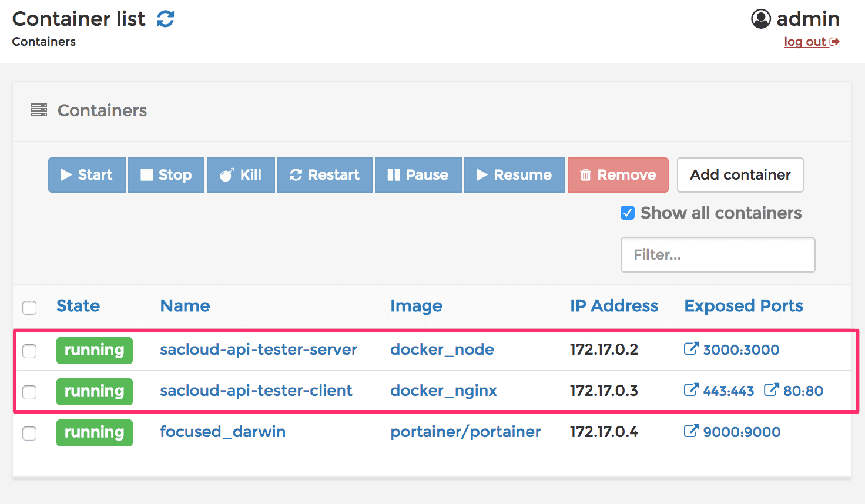Click Add container button

click(x=740, y=175)
